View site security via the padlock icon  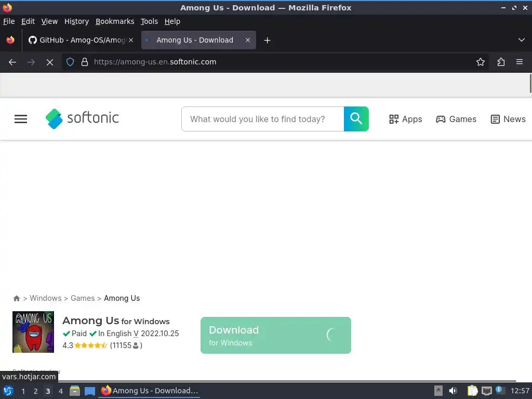[x=85, y=62]
